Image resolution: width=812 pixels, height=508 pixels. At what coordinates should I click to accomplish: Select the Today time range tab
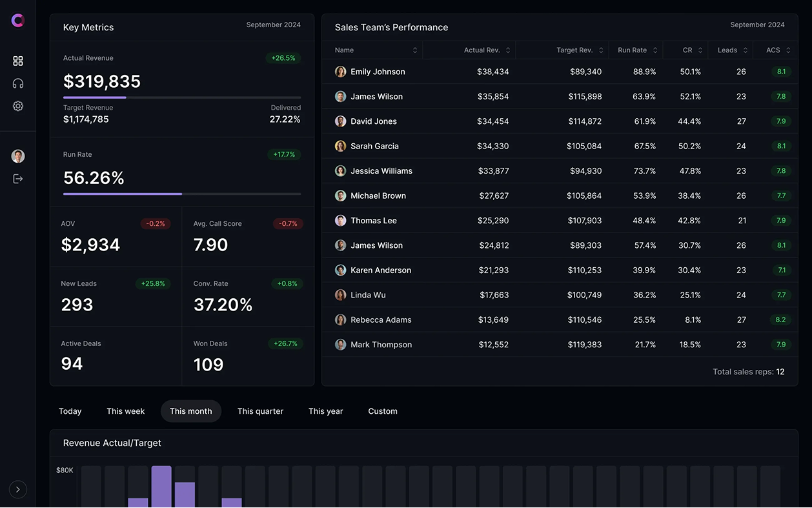70,411
